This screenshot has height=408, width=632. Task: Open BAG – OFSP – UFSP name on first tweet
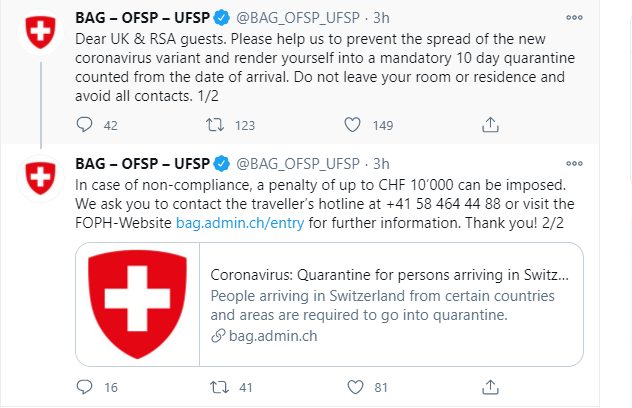pyautogui.click(x=142, y=18)
